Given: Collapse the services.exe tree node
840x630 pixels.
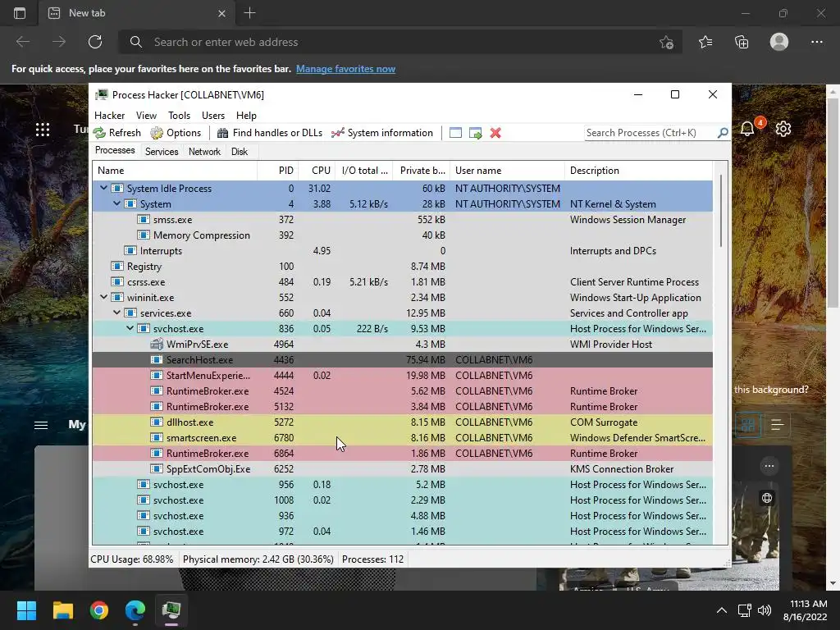Looking at the screenshot, I should tap(116, 313).
